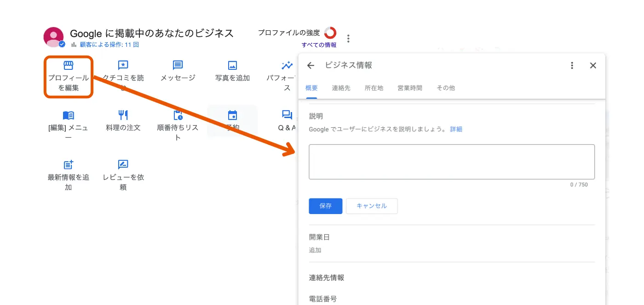Select the 概要 tab
The image size is (644, 305).
[x=311, y=88]
